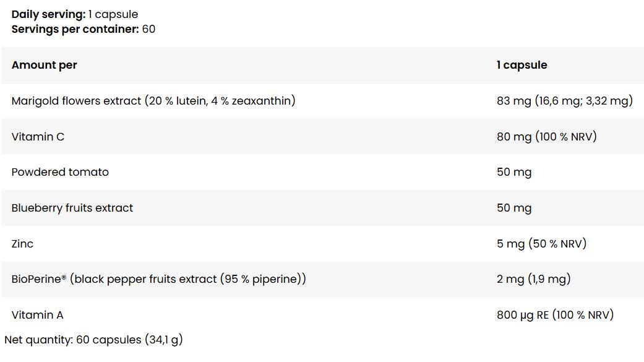This screenshot has height=362, width=644.
Task: Select the 'Amount per' column header
Action: pos(44,65)
